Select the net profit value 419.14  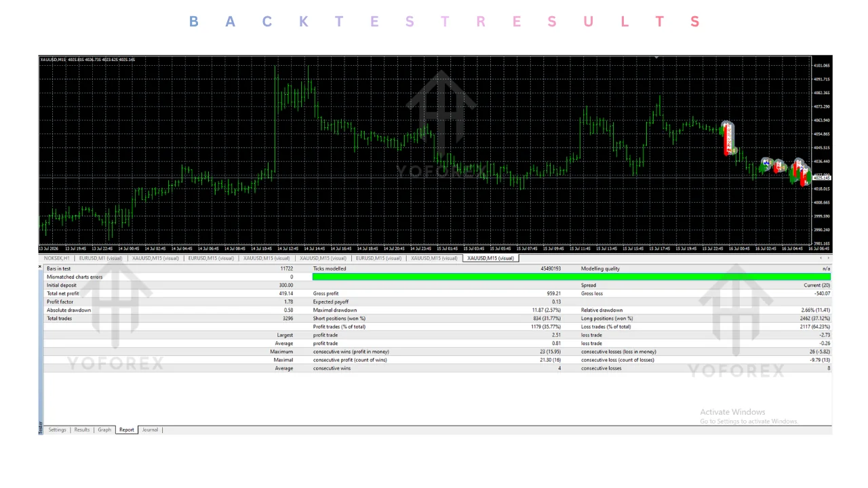tap(285, 293)
